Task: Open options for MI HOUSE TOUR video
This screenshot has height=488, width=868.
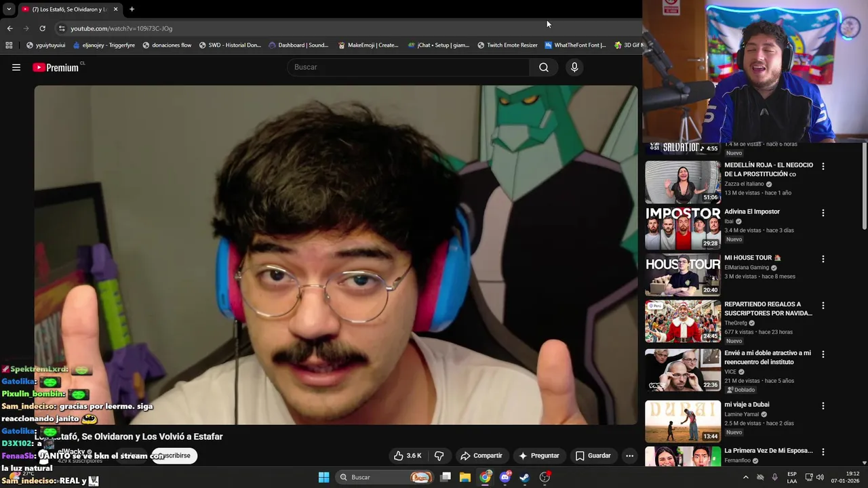Action: click(823, 259)
